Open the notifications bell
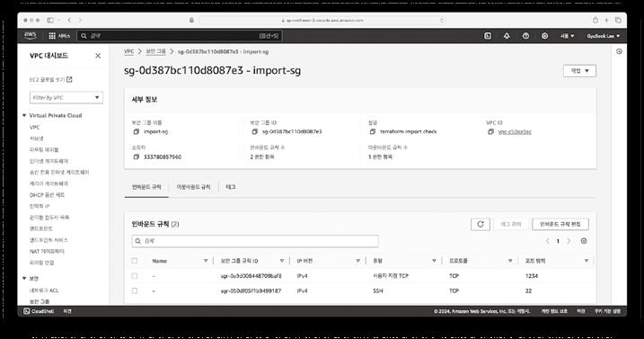Viewport: 644px width, 339px height. (507, 36)
